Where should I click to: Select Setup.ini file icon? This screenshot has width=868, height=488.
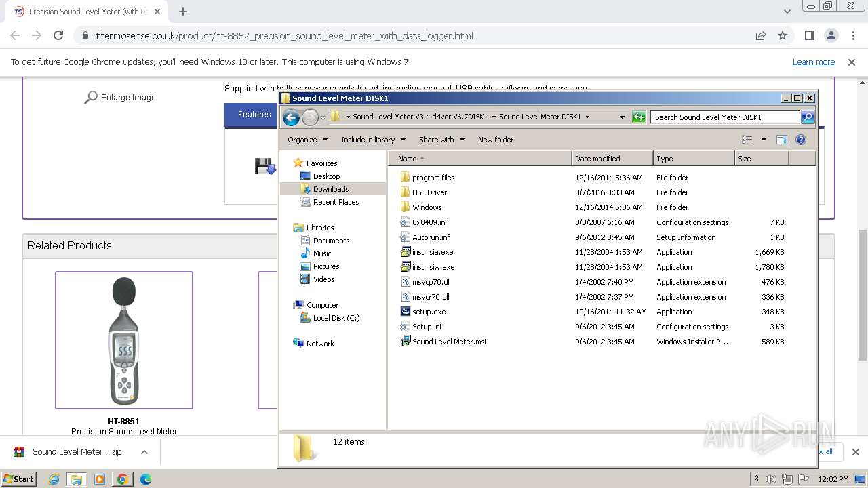point(405,327)
